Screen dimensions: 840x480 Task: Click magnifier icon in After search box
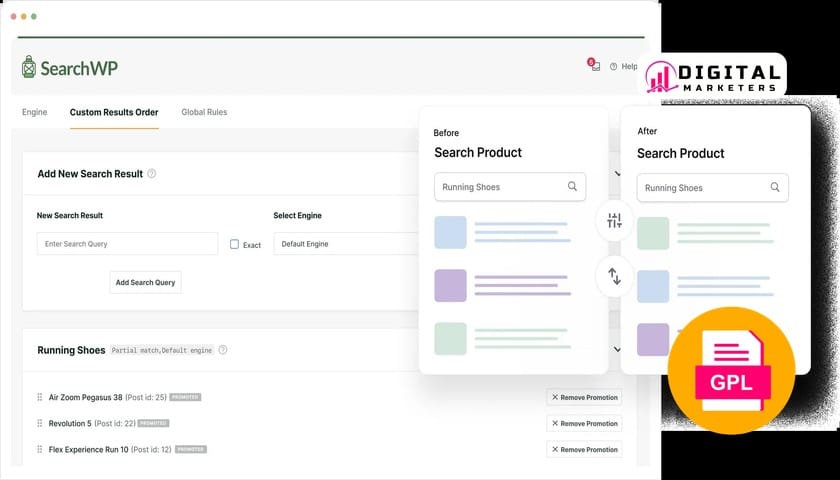click(x=775, y=187)
